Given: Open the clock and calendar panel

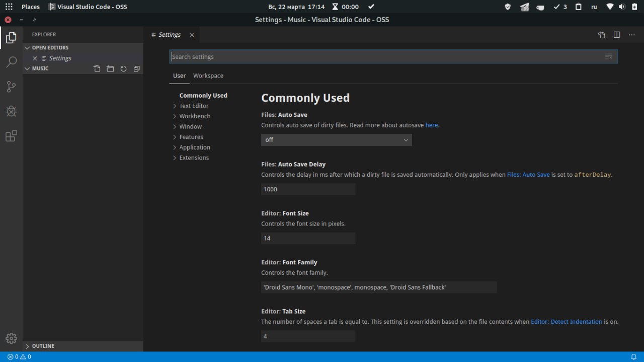Looking at the screenshot, I should [x=296, y=7].
